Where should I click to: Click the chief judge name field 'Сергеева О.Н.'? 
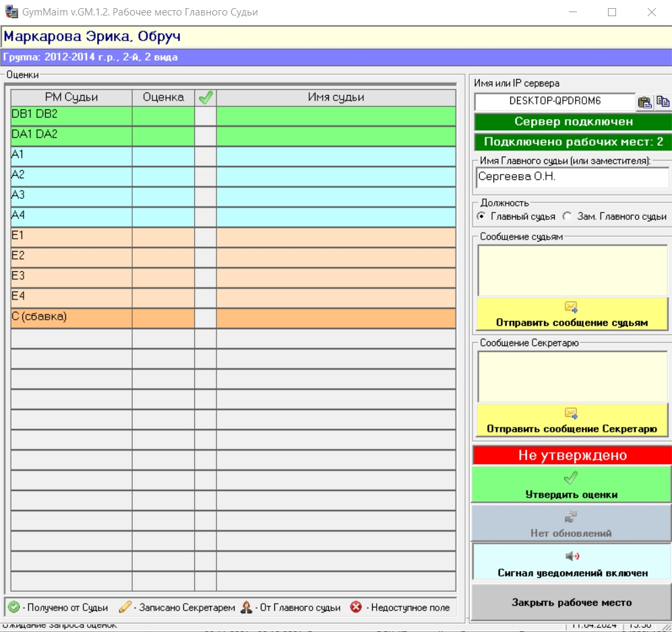(x=572, y=177)
